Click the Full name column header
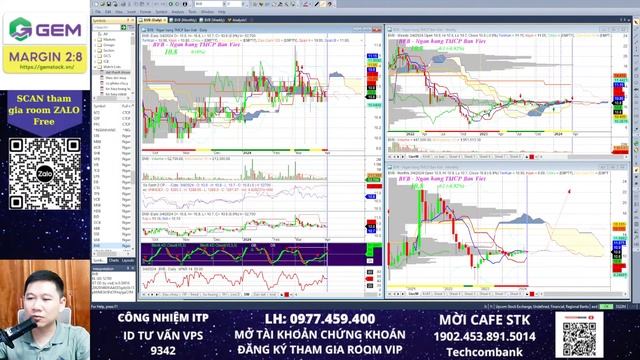640x360 pixels. tap(126, 106)
